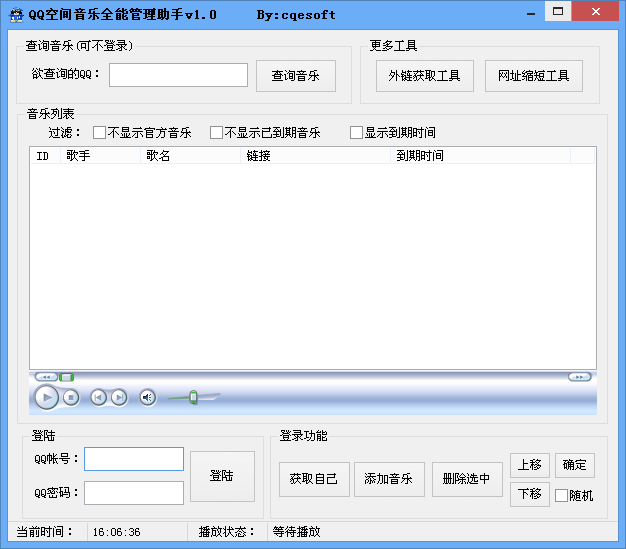Skip to next track
Image resolution: width=626 pixels, height=549 pixels.
click(x=119, y=397)
